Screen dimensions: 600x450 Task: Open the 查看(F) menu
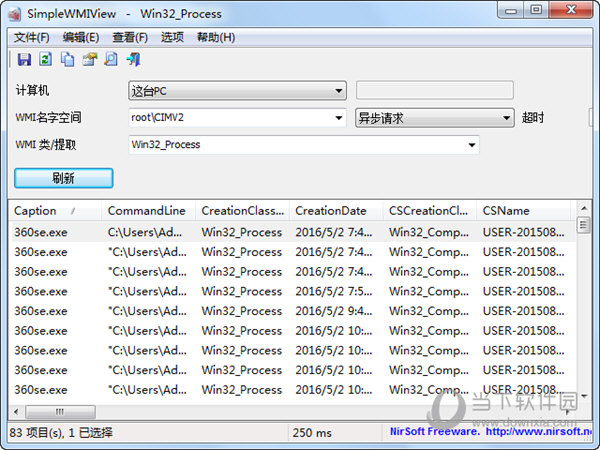tap(130, 37)
